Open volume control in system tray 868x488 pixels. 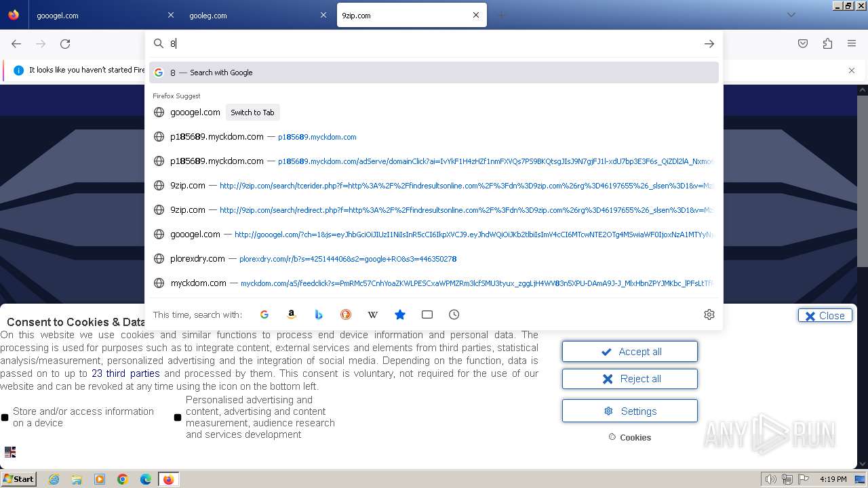pos(770,479)
